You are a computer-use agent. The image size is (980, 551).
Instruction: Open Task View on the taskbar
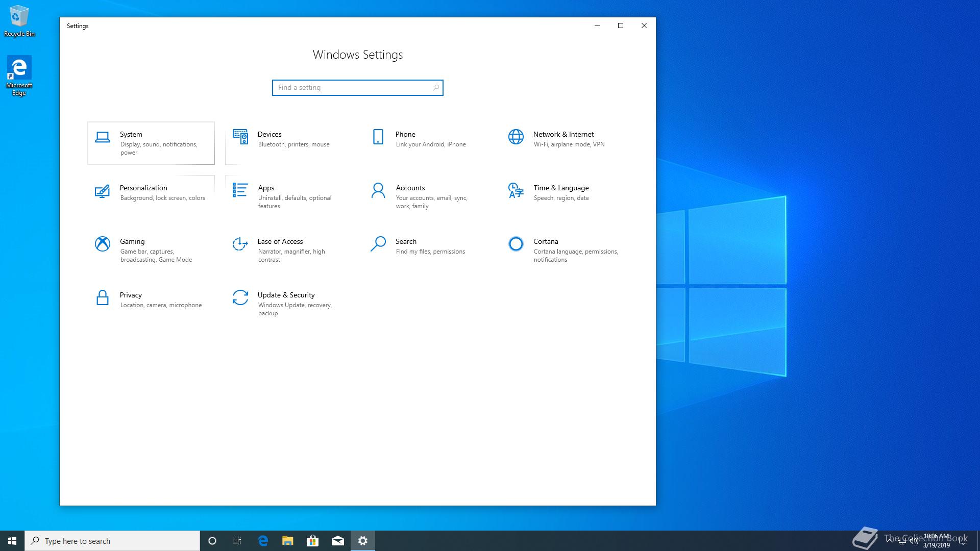click(x=237, y=541)
